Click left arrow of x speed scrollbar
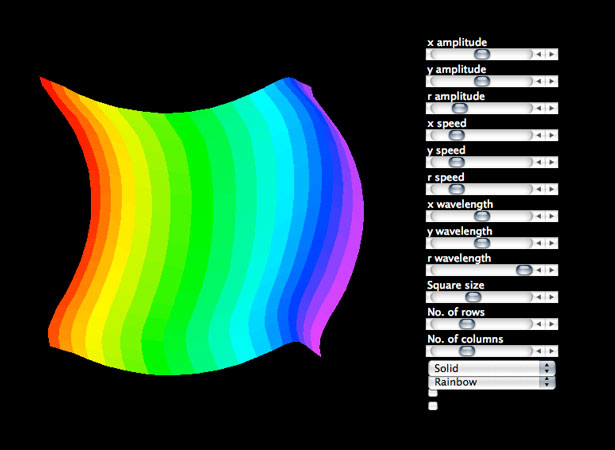The image size is (615, 450). click(x=539, y=135)
